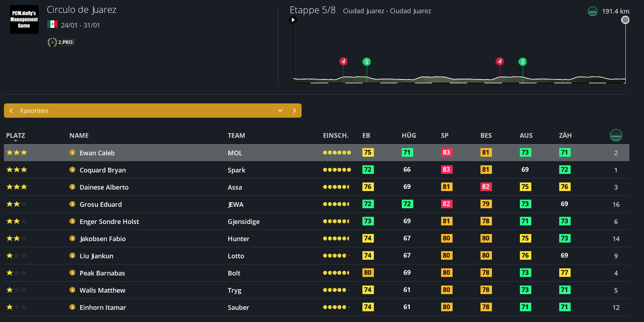Open info icon for Peak Barnabas
The height and width of the screenshot is (322, 644).
coord(72,273)
